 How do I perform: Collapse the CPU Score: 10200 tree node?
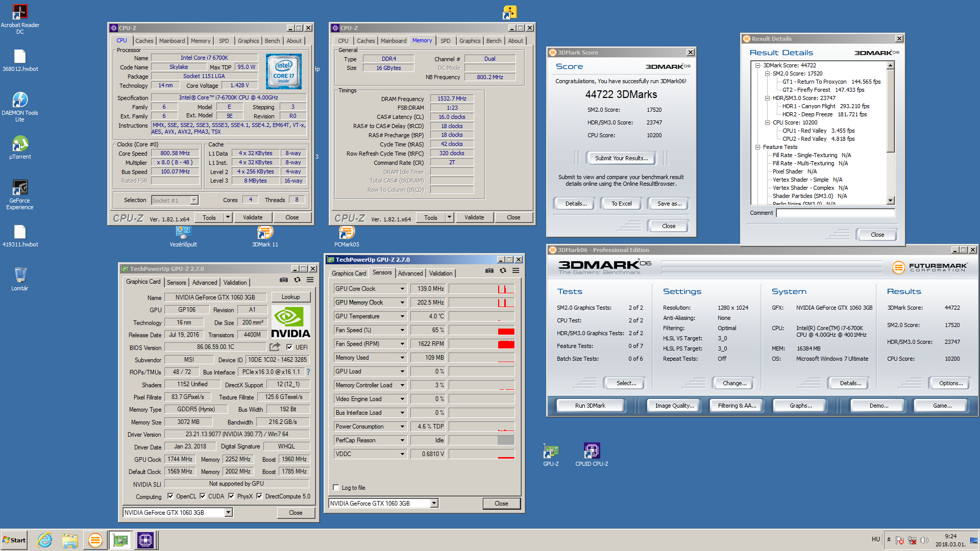click(x=767, y=122)
